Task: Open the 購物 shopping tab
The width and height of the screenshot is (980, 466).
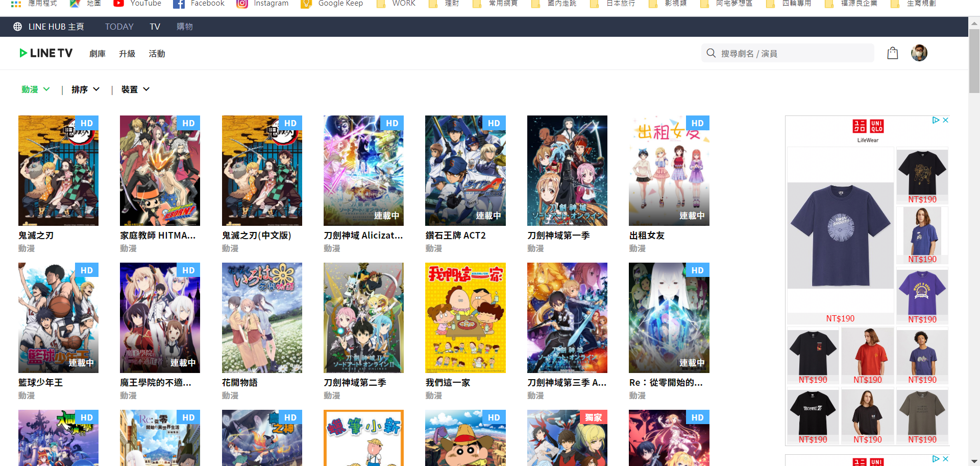Action: pos(184,27)
